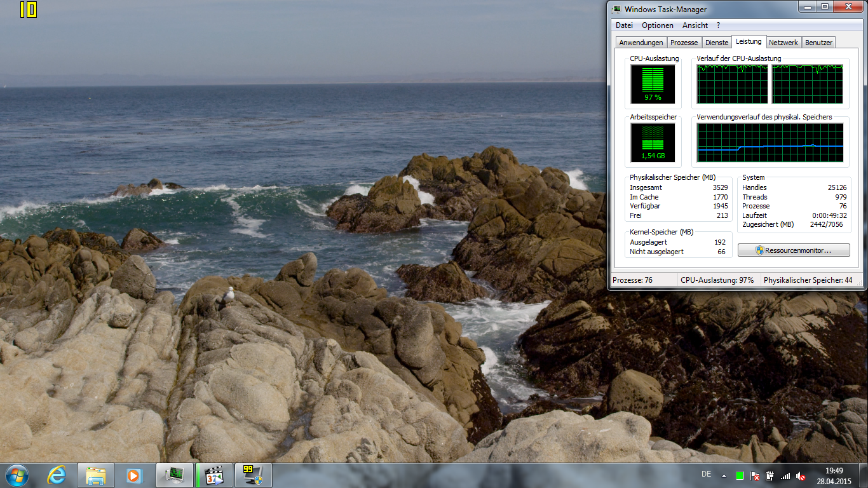The image size is (868, 488).
Task: Launch Internet Explorer from the taskbar
Action: (57, 475)
